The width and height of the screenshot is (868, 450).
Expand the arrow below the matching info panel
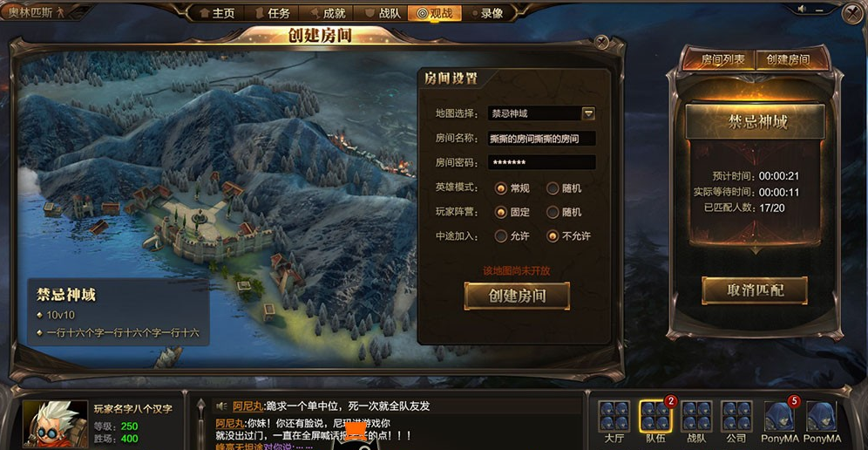pos(755,251)
